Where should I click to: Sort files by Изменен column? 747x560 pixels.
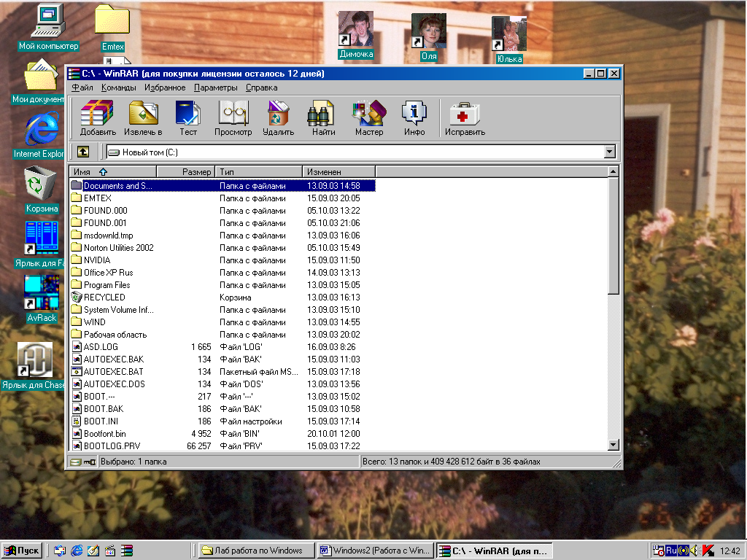(x=338, y=171)
